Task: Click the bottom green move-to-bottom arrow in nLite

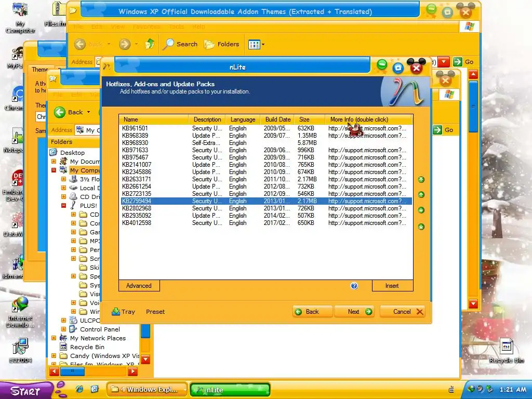Action: coord(421,227)
